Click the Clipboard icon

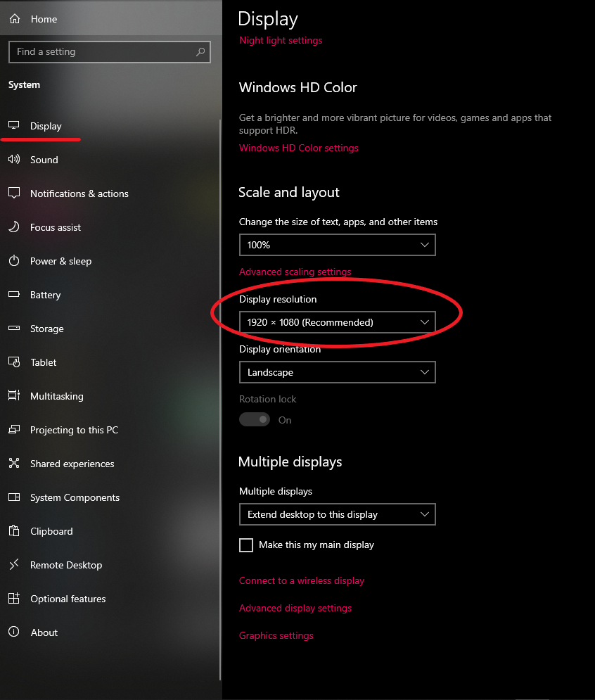[14, 530]
